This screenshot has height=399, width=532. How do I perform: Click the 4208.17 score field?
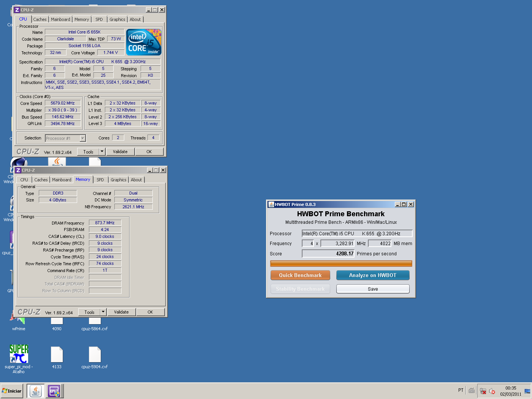[x=328, y=253]
